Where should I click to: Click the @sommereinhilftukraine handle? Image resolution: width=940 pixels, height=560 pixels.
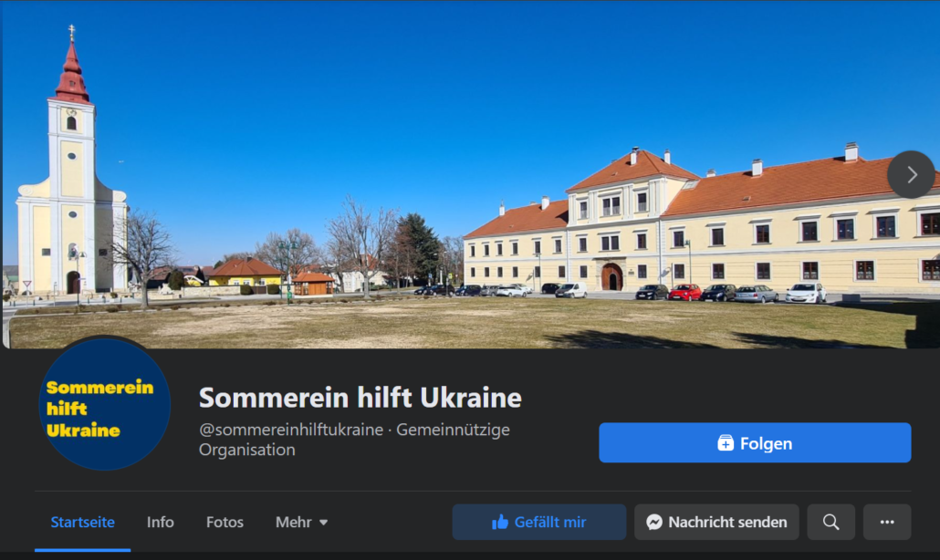pyautogui.click(x=291, y=430)
